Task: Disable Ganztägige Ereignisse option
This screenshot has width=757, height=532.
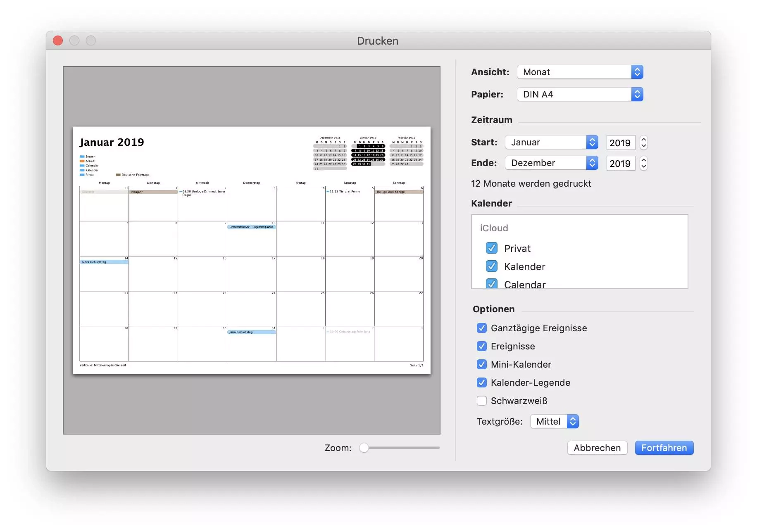Action: click(482, 328)
